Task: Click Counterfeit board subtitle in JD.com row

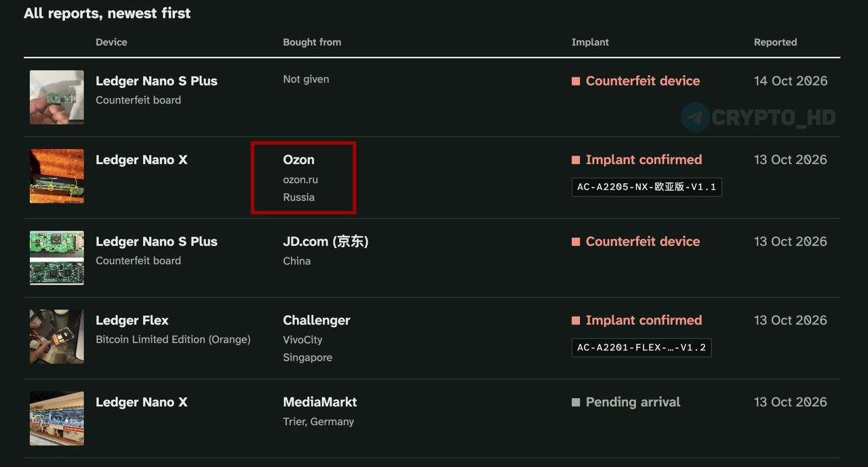Action: 138,261
